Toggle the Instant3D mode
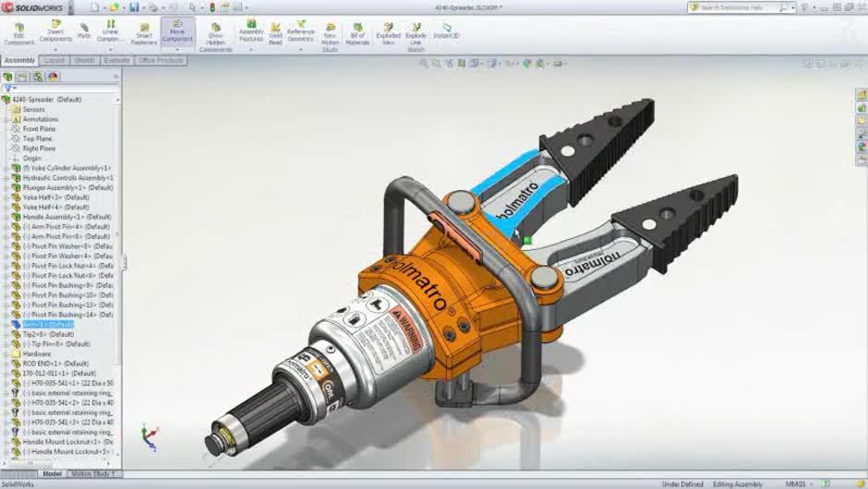 pos(446,30)
